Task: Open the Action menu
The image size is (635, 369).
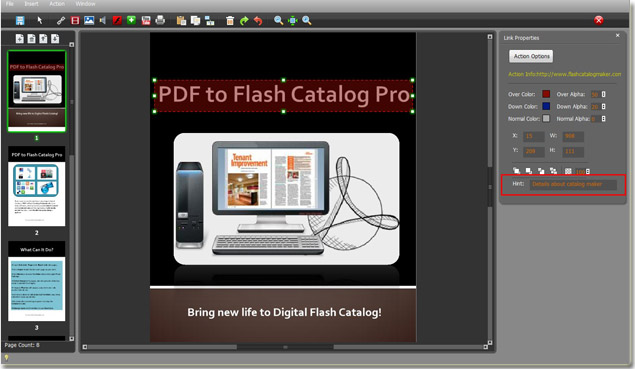Action: click(57, 4)
